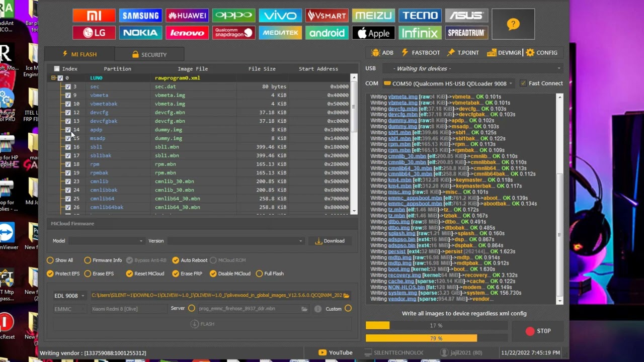Toggle the select-all checkbox in Index header
This screenshot has width=644, height=362.
coord(57,69)
